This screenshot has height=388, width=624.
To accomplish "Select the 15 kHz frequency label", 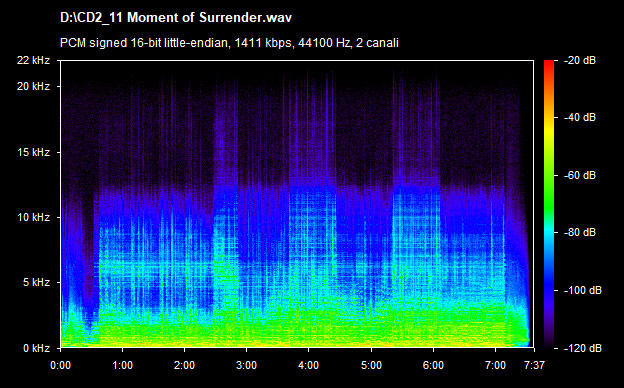I will coord(33,152).
